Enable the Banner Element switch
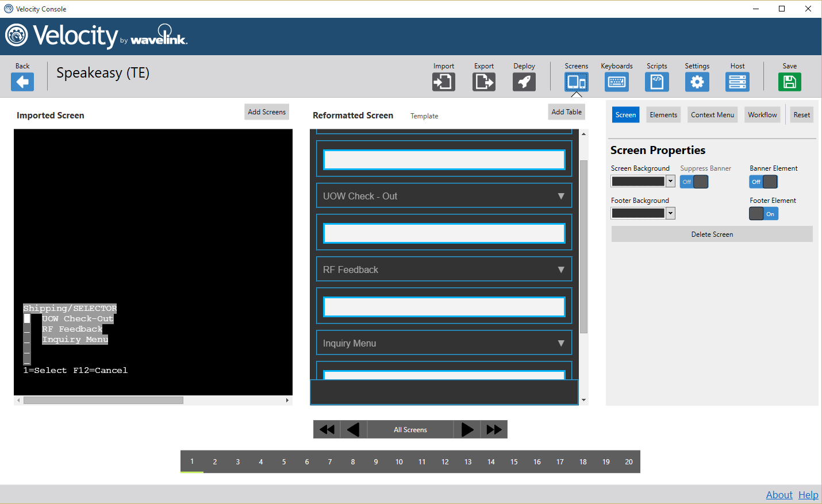 pyautogui.click(x=763, y=182)
